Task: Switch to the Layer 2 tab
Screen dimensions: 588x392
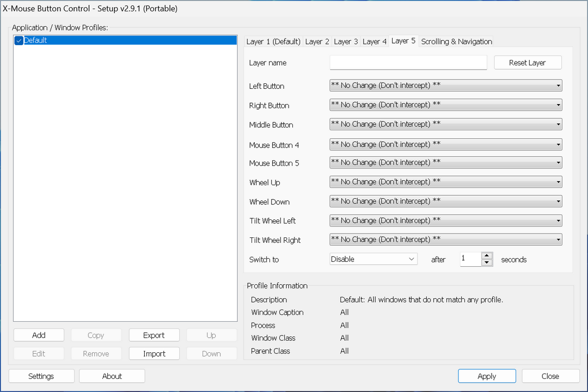Action: point(317,41)
